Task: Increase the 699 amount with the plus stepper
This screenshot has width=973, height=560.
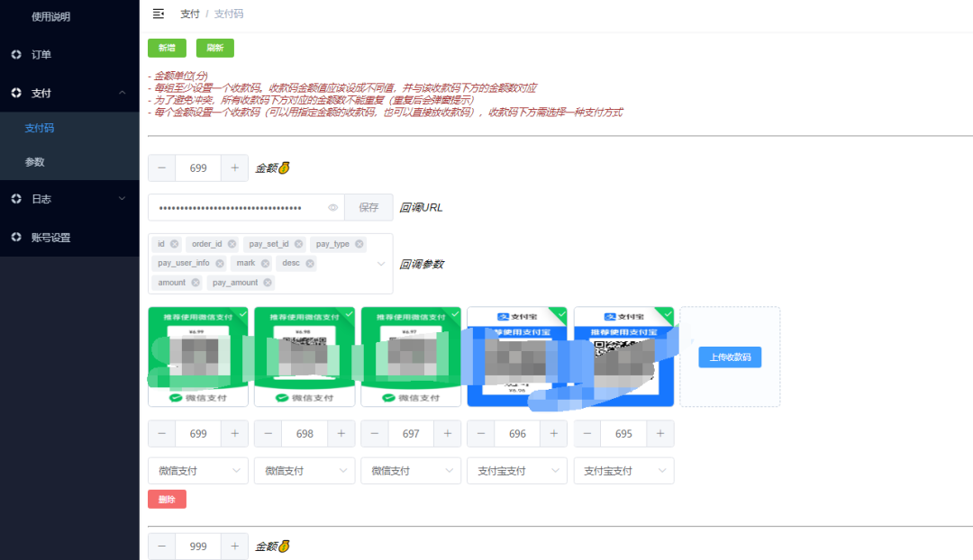Action: point(234,167)
